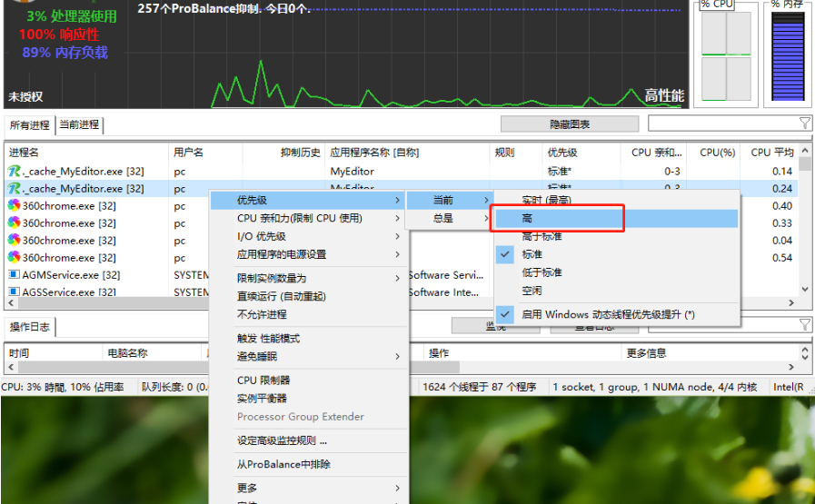Expand 应用程序的电源设置 submenu
This screenshot has width=815, height=504.
click(309, 254)
